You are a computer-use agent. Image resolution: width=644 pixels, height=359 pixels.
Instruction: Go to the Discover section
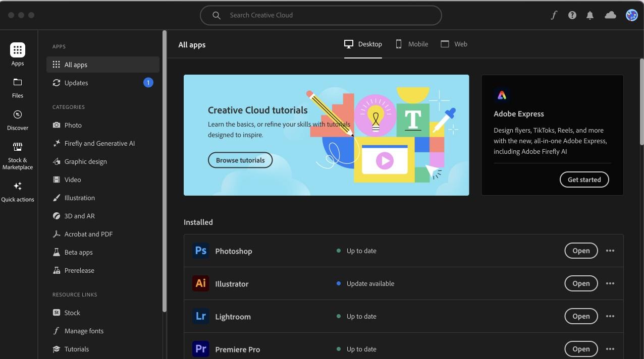point(18,120)
